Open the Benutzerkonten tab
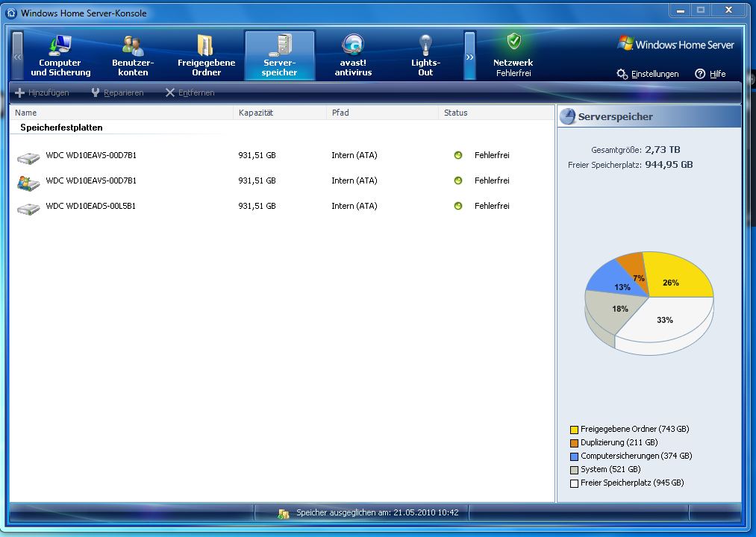This screenshot has width=756, height=537. (x=133, y=55)
